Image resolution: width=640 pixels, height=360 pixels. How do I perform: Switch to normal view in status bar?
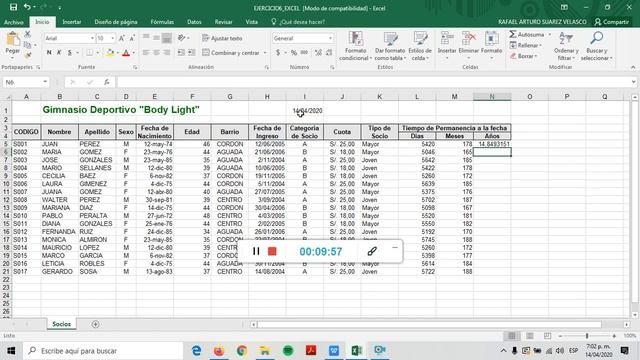point(511,336)
